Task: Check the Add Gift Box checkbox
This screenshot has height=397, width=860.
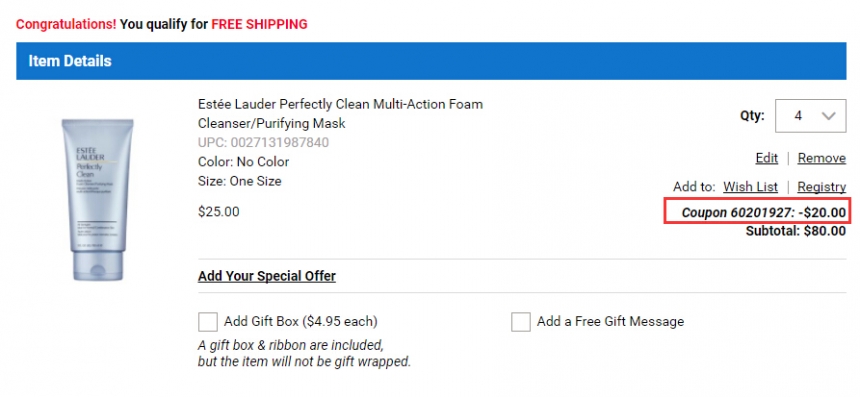Action: pos(208,322)
